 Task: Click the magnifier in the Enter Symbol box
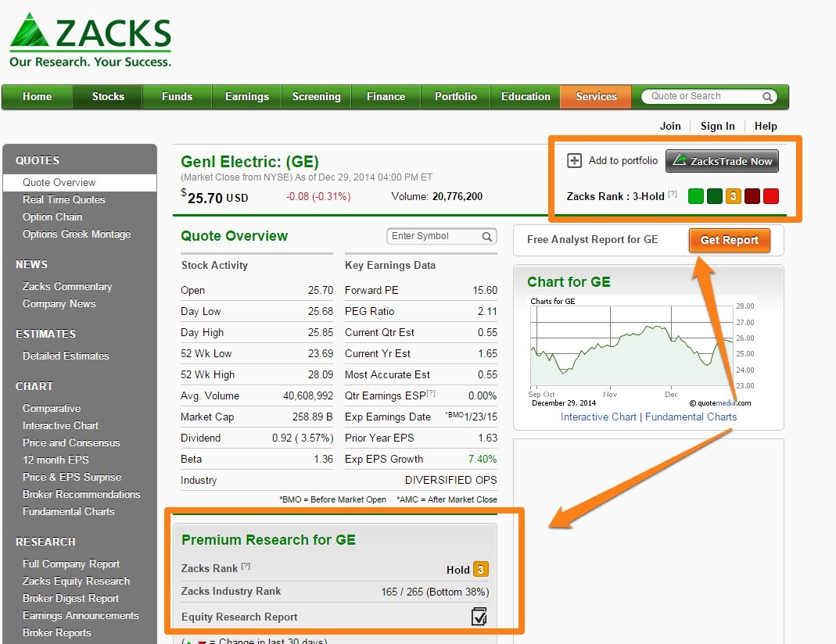coord(486,235)
